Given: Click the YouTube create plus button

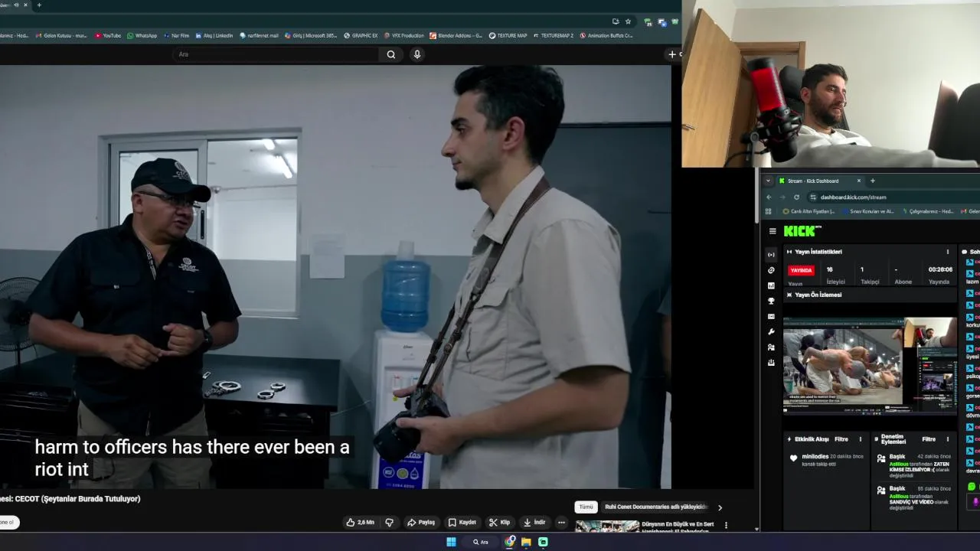Looking at the screenshot, I should click(672, 54).
